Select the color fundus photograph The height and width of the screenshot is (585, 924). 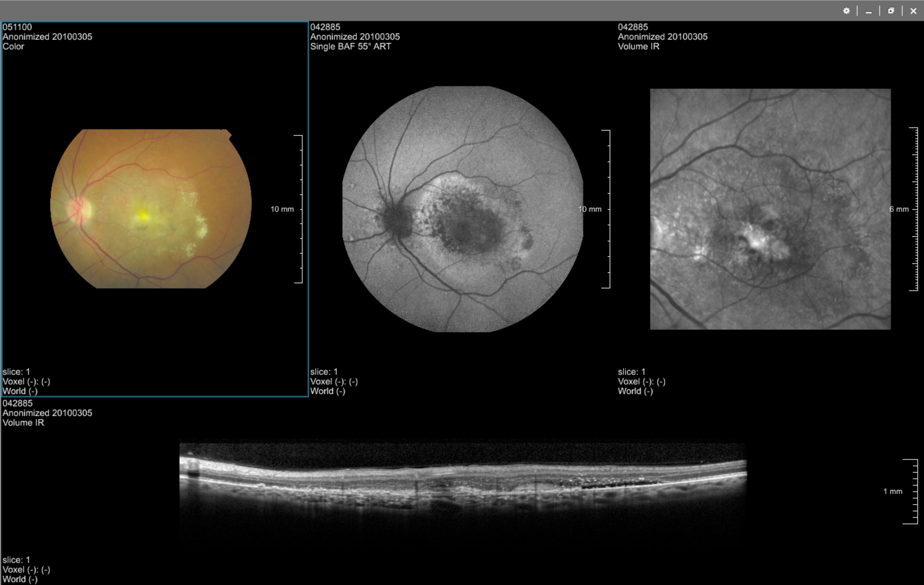tap(151, 209)
